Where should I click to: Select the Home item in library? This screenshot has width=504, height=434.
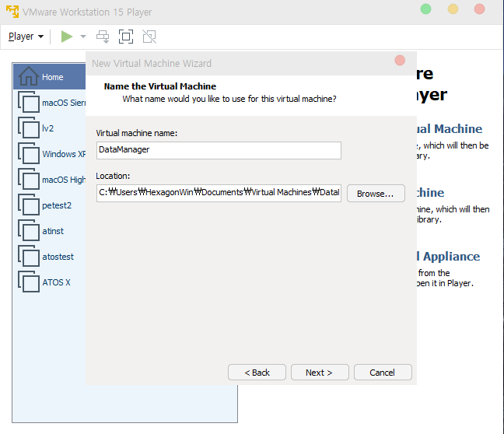50,77
